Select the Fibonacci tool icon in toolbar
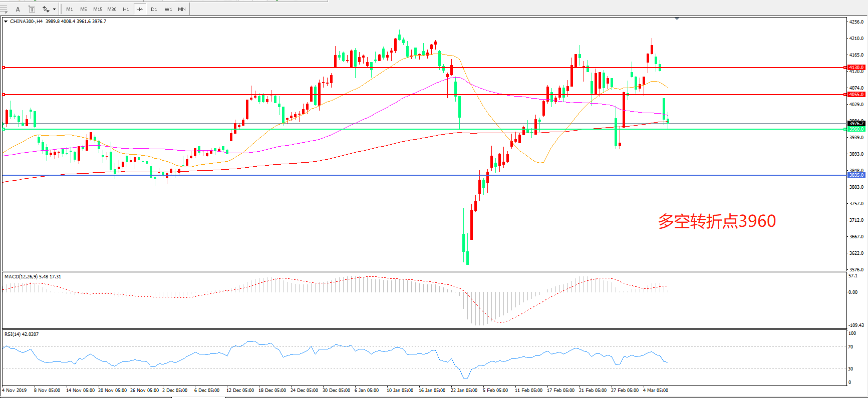868x398 pixels. 4,9
